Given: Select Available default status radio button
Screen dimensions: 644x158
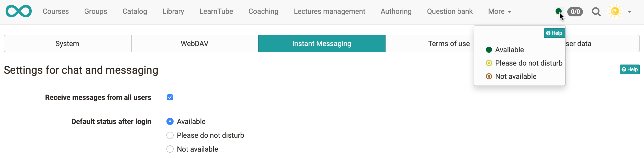Looking at the screenshot, I should click(x=170, y=121).
